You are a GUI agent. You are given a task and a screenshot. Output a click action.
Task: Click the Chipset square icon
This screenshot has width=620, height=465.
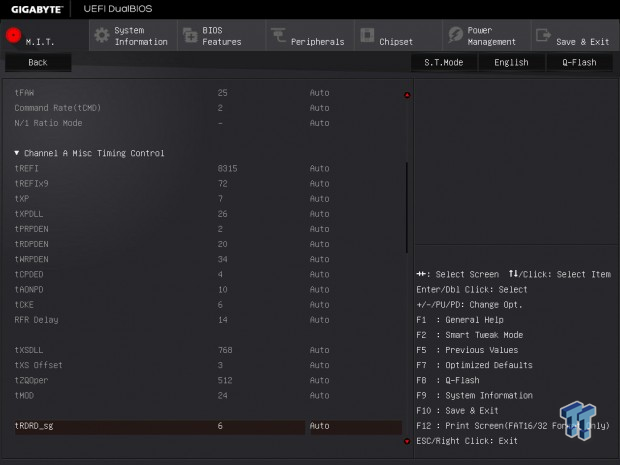[367, 35]
